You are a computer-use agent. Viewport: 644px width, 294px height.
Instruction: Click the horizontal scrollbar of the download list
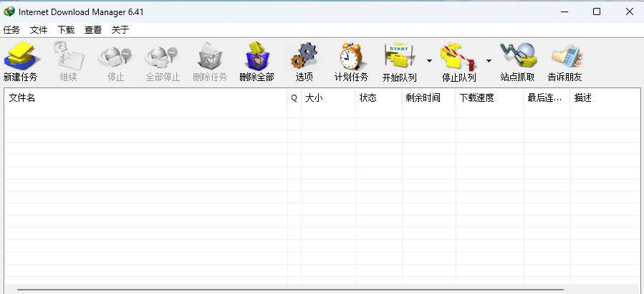click(290, 289)
